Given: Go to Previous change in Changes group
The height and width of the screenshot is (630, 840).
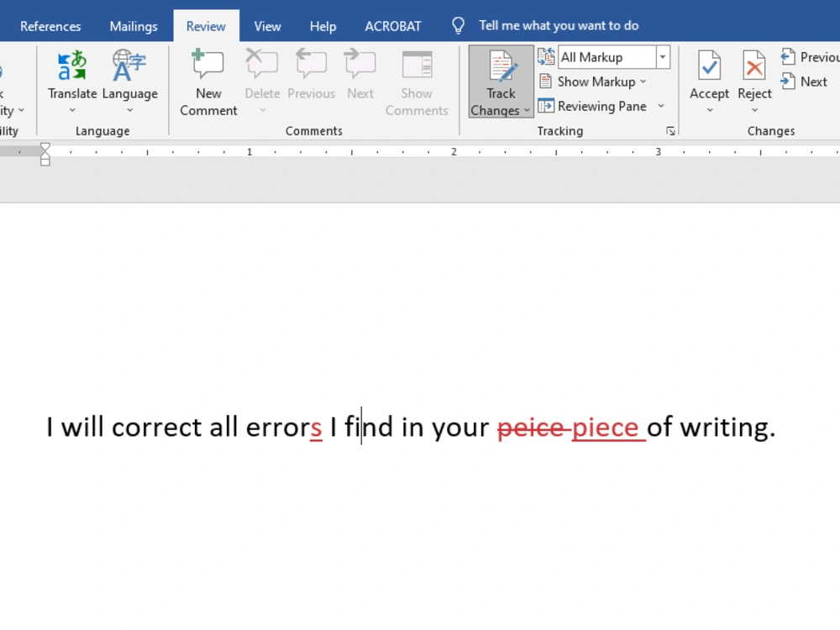Looking at the screenshot, I should tap(809, 56).
